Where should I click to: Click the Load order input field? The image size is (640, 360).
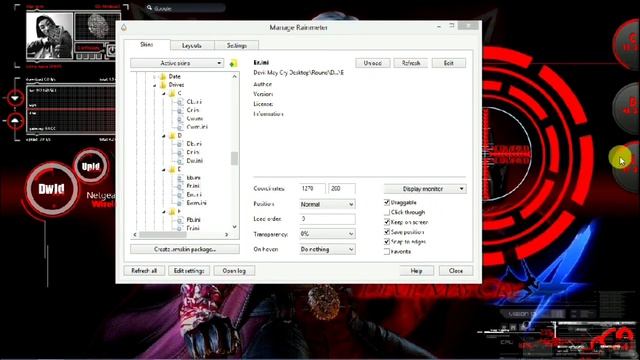[x=327, y=219]
